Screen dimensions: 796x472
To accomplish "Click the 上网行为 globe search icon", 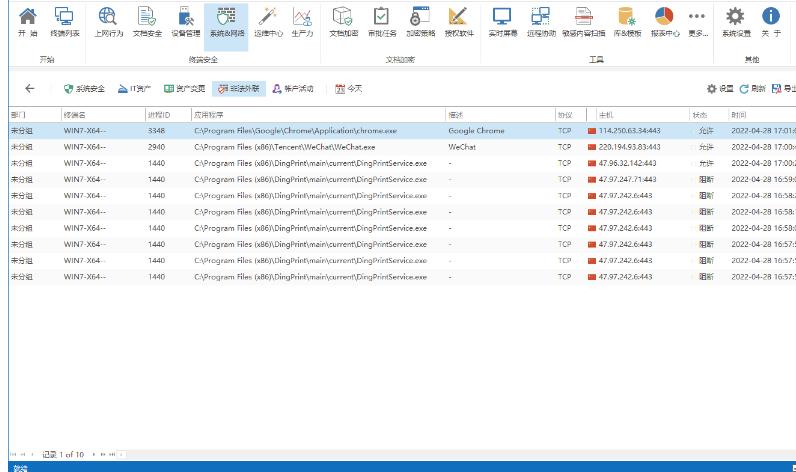I will click(108, 22).
